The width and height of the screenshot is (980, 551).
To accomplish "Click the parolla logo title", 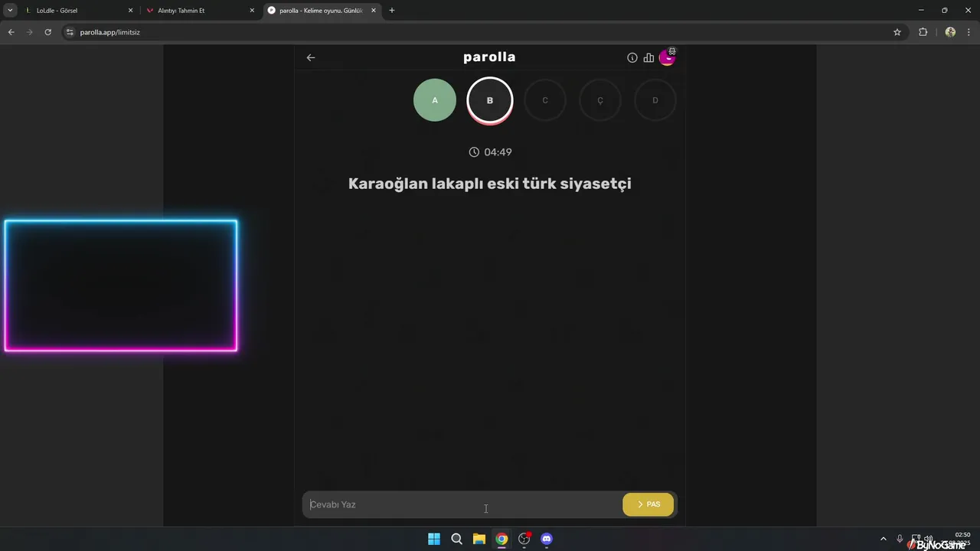I will (x=489, y=57).
